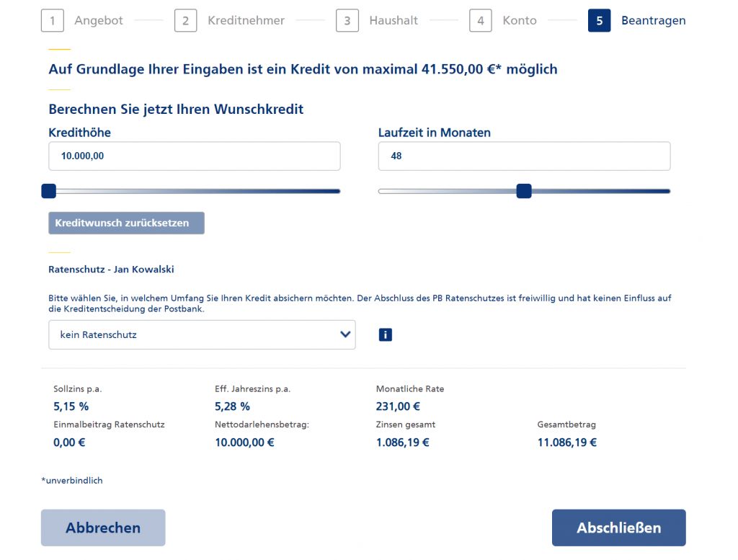Click Kreditwunsch zurücksetzen button
Viewport: 738px width, 560px height.
[x=126, y=223]
